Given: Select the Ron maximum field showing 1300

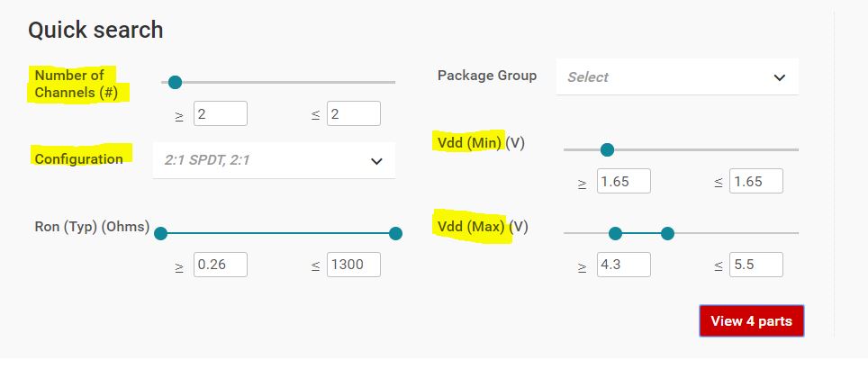Looking at the screenshot, I should (353, 265).
